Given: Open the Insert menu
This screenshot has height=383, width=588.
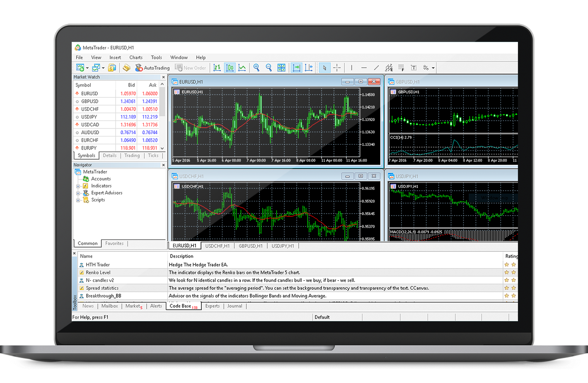Looking at the screenshot, I should 115,57.
